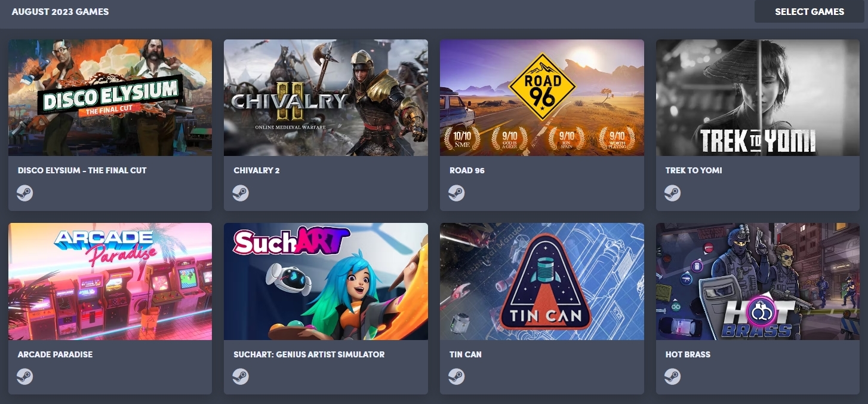Open Trek to Yomi cover image
The width and height of the screenshot is (868, 404).
(x=758, y=97)
